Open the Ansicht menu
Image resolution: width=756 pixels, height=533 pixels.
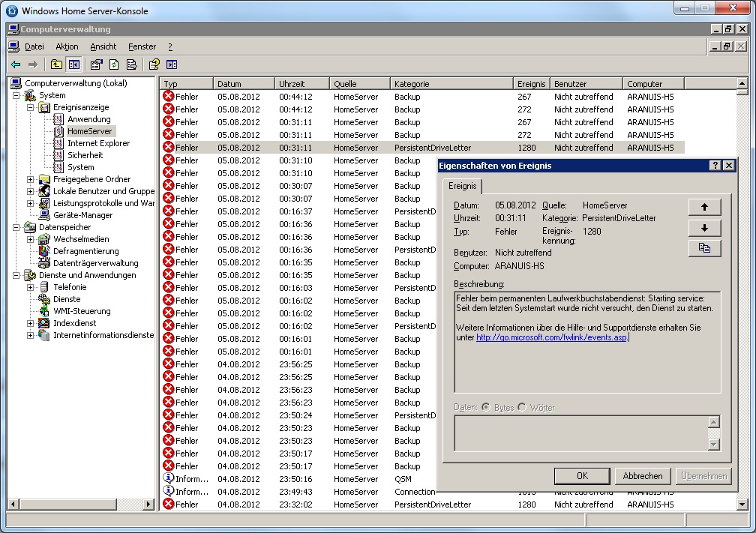pos(103,46)
